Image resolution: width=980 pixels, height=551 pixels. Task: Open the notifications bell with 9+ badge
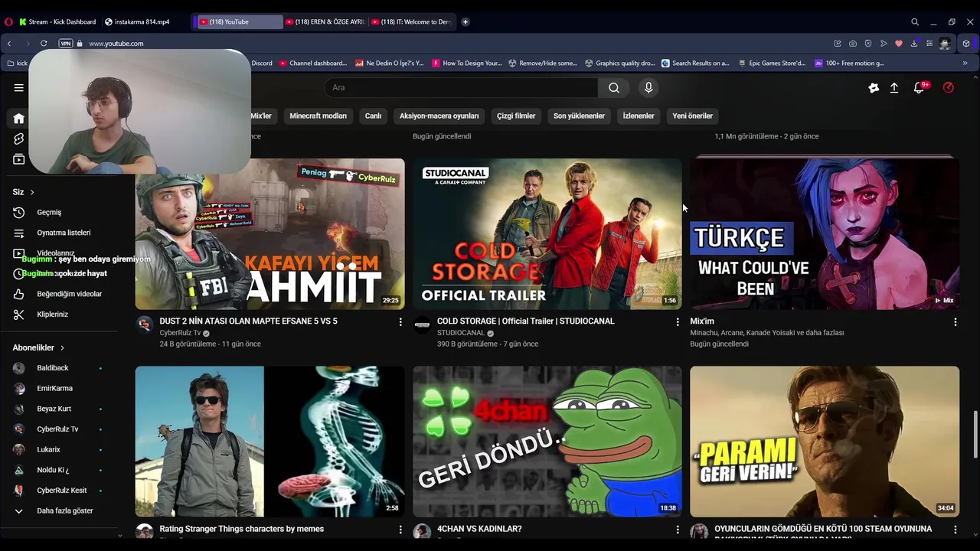920,88
